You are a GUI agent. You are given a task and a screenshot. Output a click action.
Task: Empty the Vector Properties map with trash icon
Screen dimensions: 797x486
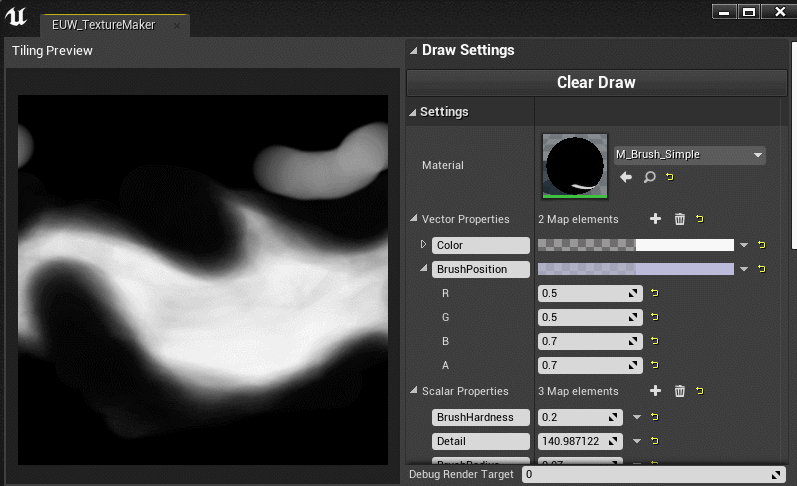(679, 219)
